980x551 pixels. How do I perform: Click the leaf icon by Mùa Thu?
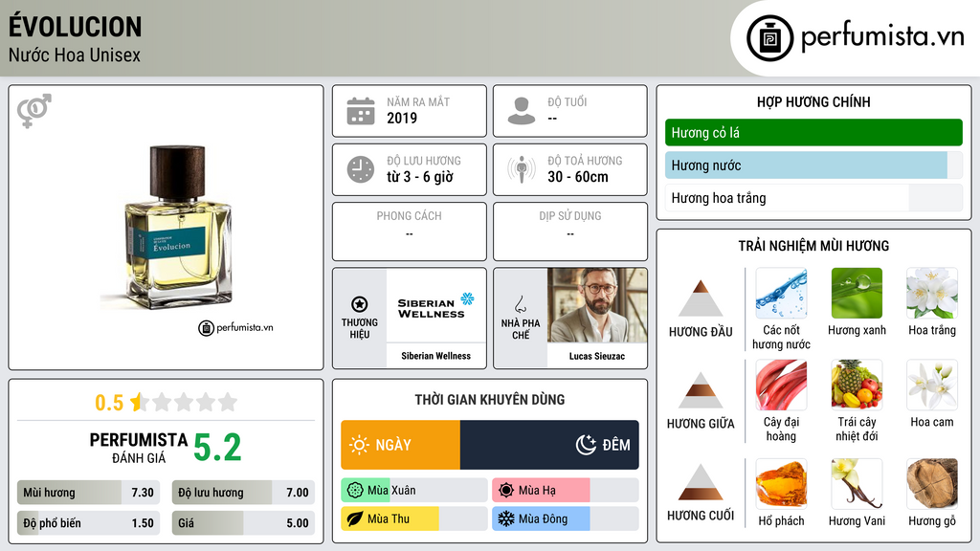tap(355, 519)
